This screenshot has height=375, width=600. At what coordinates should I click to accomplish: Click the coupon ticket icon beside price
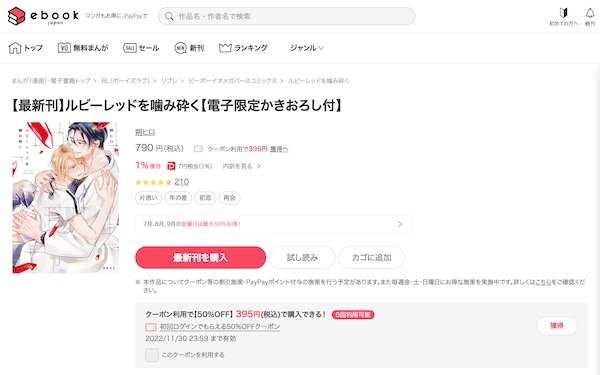[198, 149]
